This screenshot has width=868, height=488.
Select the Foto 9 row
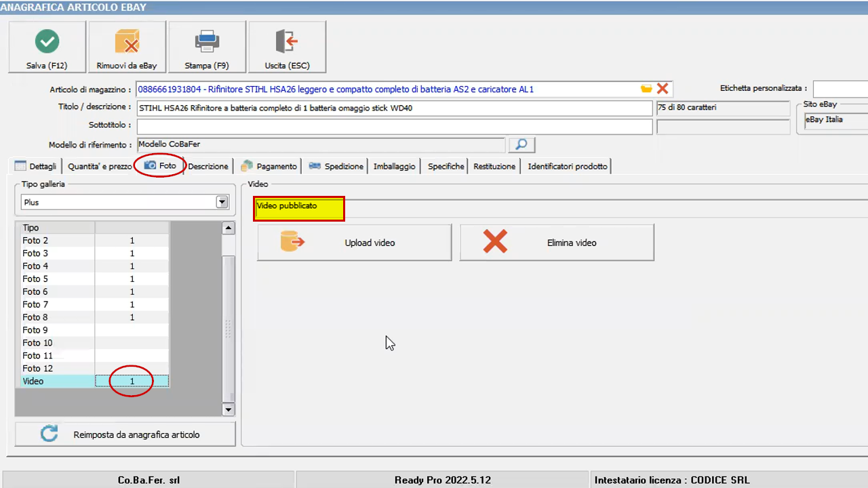92,330
